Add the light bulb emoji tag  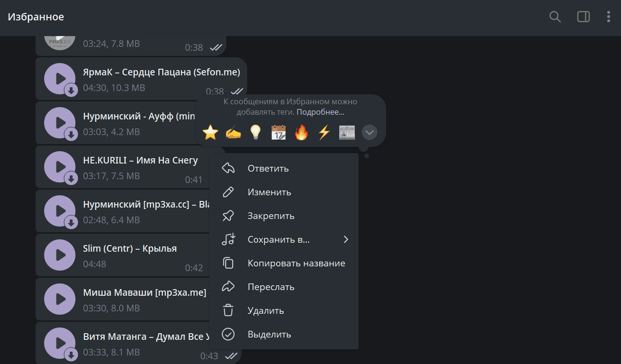(256, 132)
